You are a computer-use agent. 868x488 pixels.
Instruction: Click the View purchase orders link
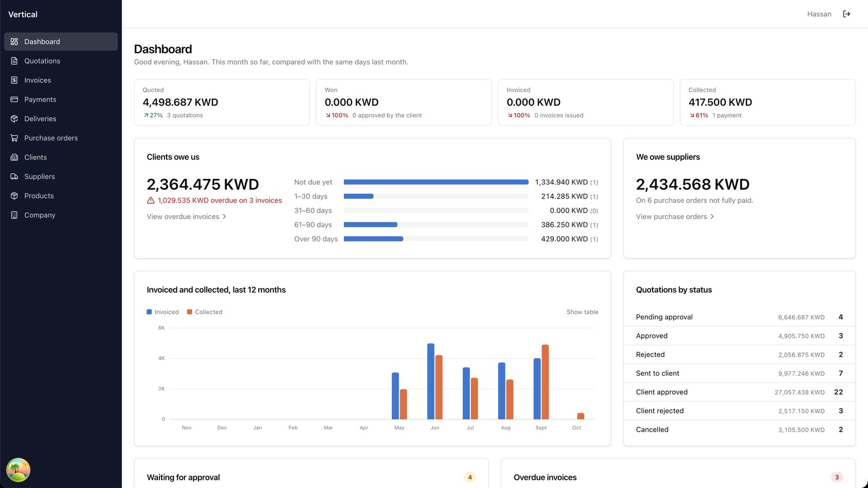675,217
